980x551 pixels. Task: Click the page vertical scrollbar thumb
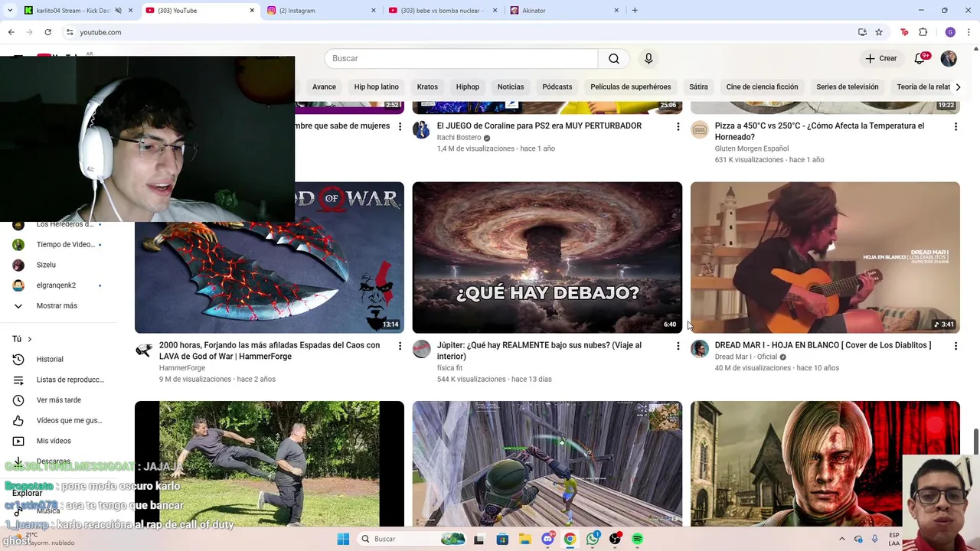coord(976,441)
